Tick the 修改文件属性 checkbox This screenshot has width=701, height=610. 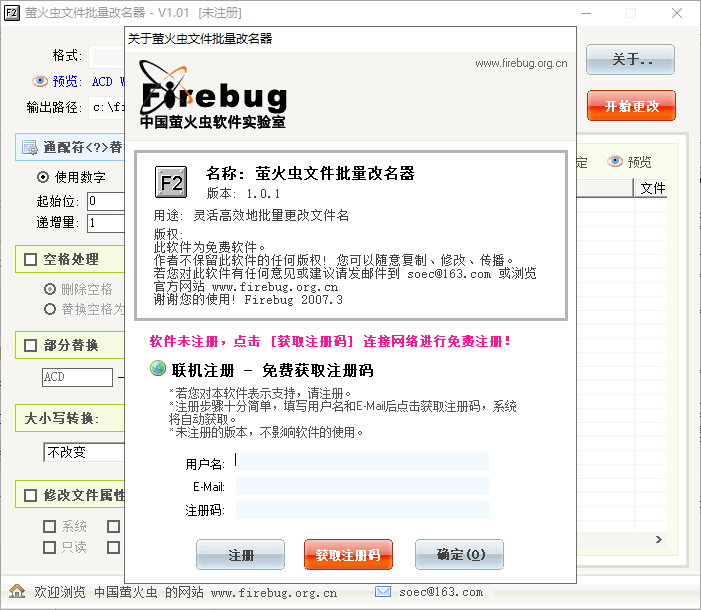coord(30,496)
